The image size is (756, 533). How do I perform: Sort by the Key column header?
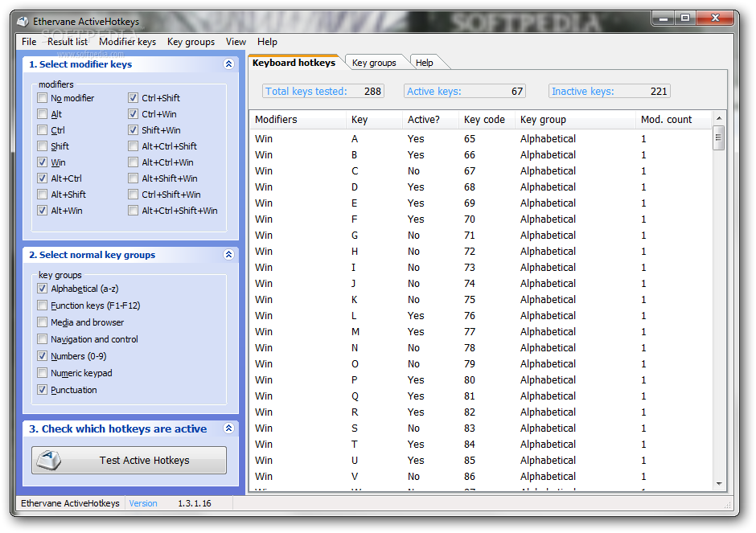click(x=374, y=120)
